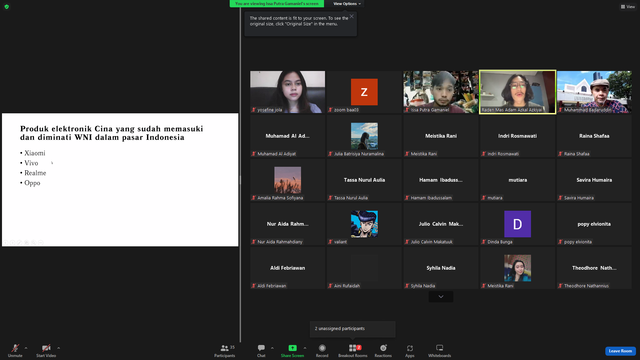
Task: Open the View Options dropdown
Action: pyautogui.click(x=347, y=4)
